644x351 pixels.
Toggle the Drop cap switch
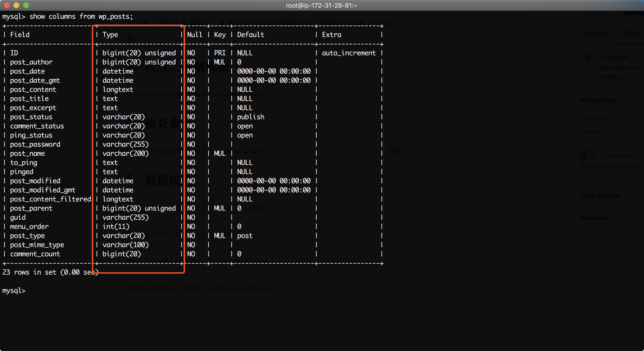click(588, 155)
